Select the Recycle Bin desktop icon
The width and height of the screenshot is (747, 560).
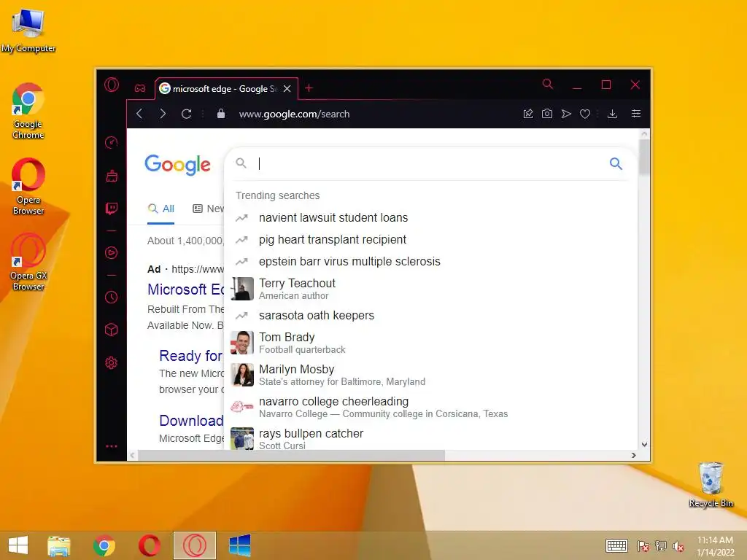(711, 485)
